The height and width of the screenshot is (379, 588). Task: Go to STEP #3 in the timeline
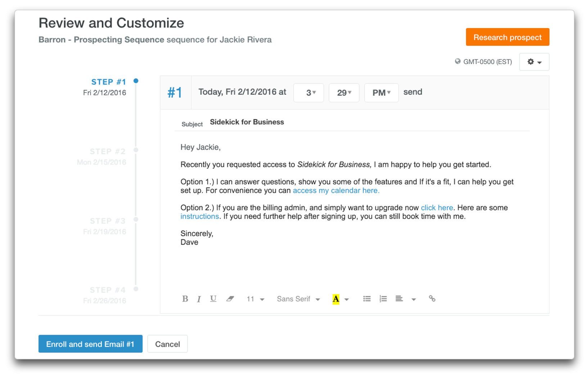pos(108,221)
